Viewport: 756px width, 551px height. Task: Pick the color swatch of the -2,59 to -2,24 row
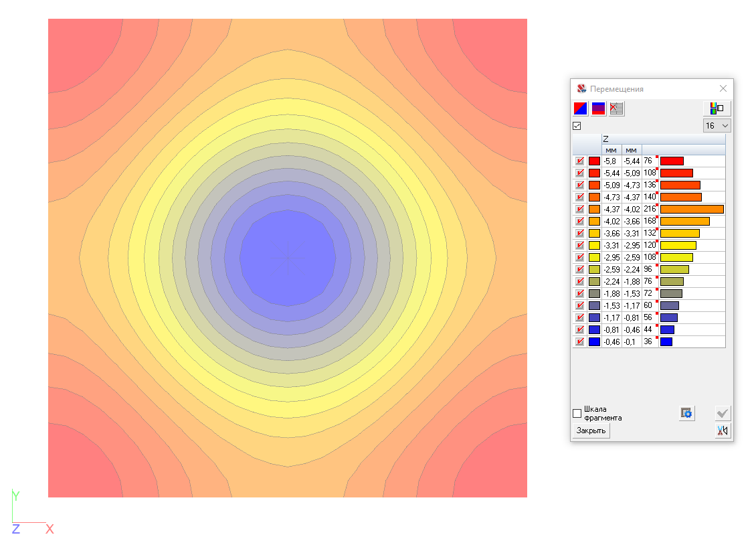[x=595, y=270]
